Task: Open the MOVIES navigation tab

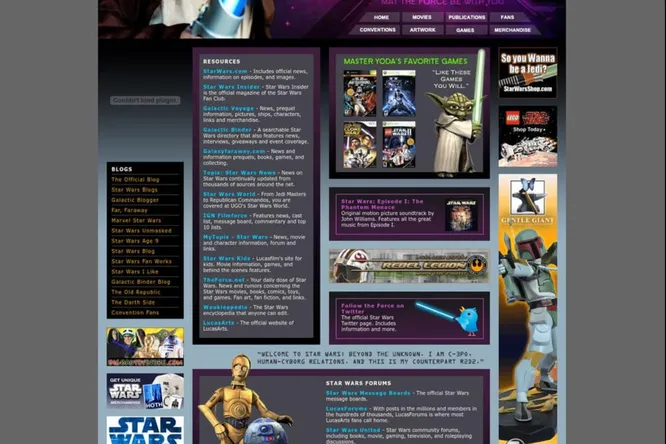Action: (x=422, y=17)
